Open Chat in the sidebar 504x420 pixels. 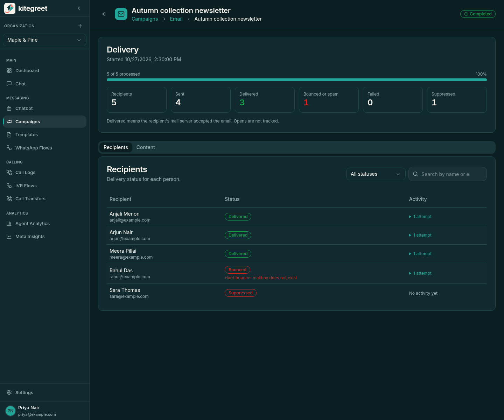click(x=44, y=84)
